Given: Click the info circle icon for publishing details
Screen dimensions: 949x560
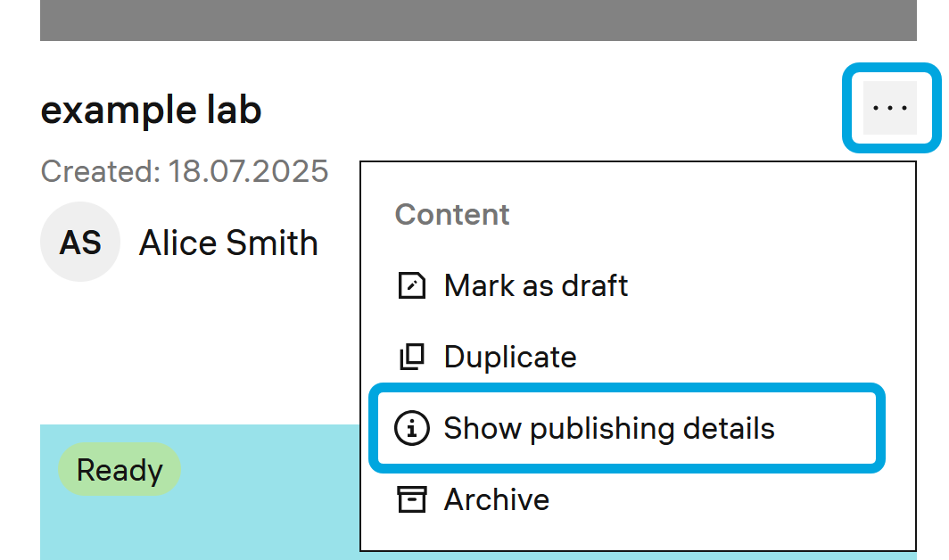Looking at the screenshot, I should (x=411, y=428).
